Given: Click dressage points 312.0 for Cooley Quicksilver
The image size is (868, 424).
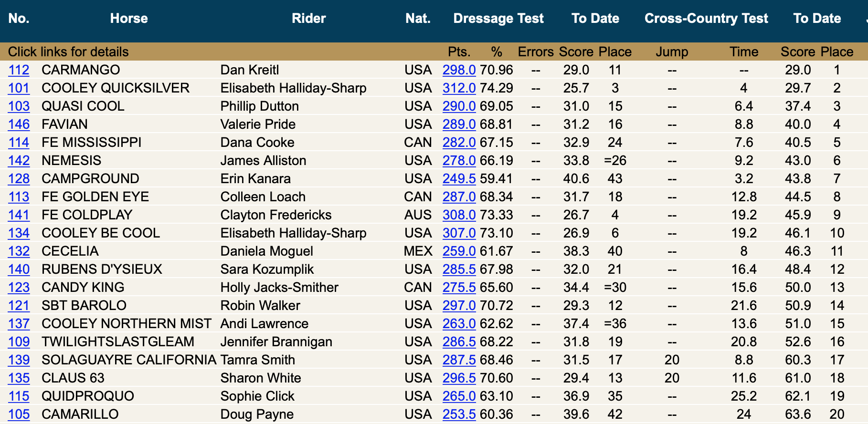Looking at the screenshot, I should [x=459, y=88].
